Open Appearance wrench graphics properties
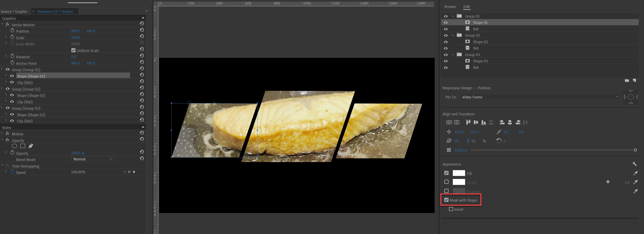The height and width of the screenshot is (234, 644). [x=634, y=164]
